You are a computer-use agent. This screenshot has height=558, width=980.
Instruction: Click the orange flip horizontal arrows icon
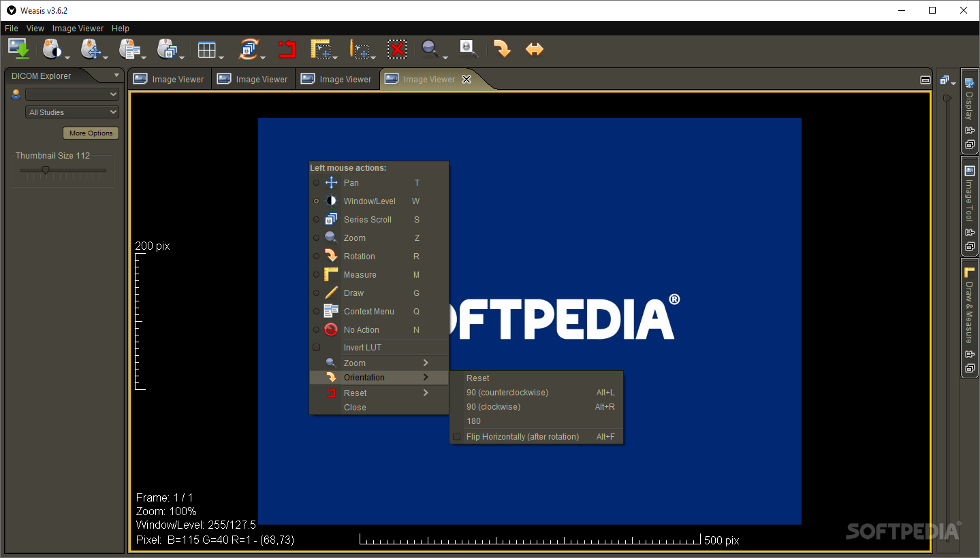pos(535,49)
